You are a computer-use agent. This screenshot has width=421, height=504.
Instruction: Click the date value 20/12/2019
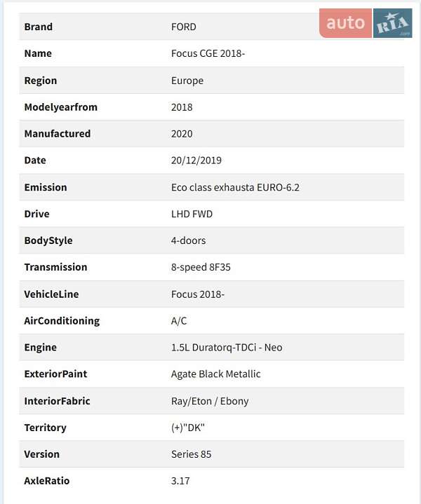(x=196, y=161)
